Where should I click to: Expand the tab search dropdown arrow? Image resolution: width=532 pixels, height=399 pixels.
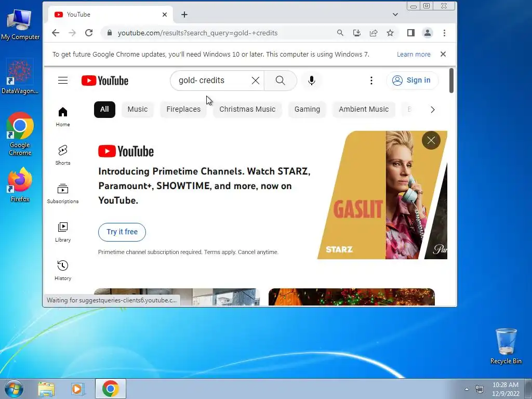(x=395, y=15)
